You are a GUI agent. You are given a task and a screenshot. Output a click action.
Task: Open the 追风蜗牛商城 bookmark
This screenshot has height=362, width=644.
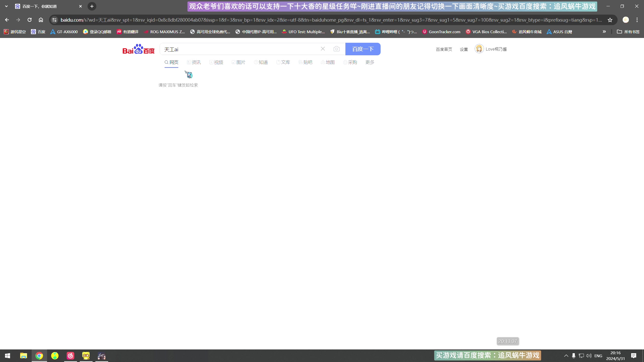pos(527,32)
